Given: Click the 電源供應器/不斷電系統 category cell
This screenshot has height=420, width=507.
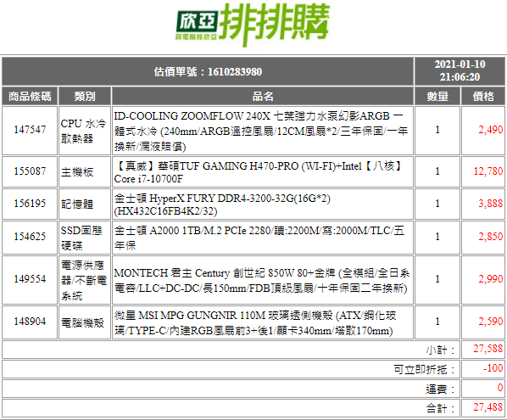Looking at the screenshot, I should tap(85, 280).
